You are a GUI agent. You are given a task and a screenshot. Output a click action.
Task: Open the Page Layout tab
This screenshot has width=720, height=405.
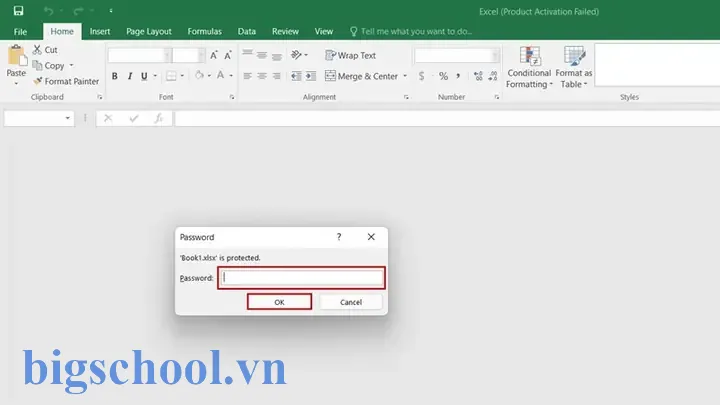point(149,31)
